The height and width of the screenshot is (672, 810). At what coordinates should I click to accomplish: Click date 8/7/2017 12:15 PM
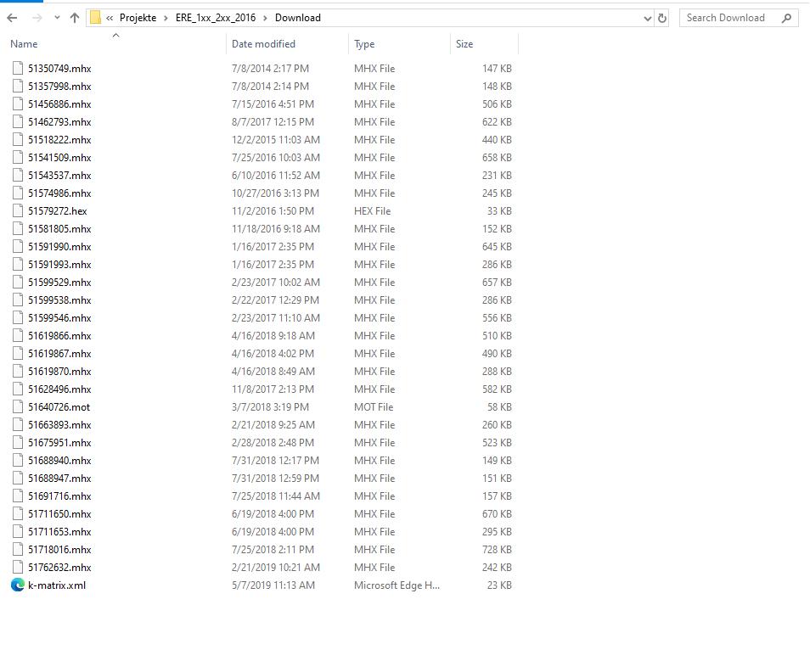click(x=273, y=122)
